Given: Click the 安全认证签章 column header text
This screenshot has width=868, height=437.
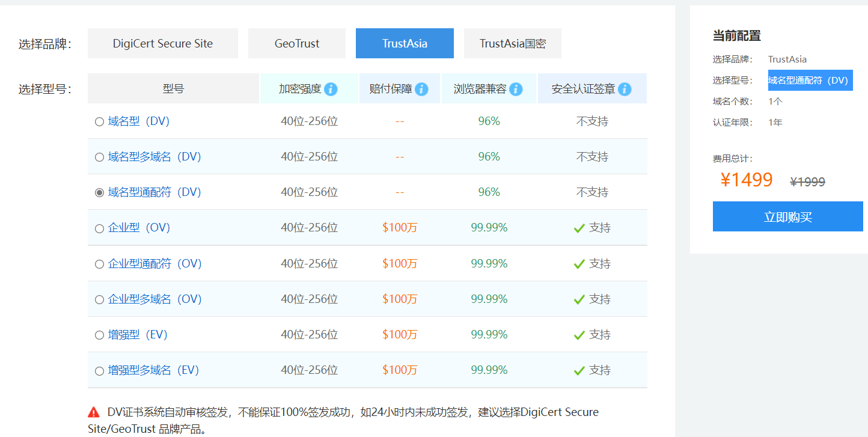Looking at the screenshot, I should [584, 89].
